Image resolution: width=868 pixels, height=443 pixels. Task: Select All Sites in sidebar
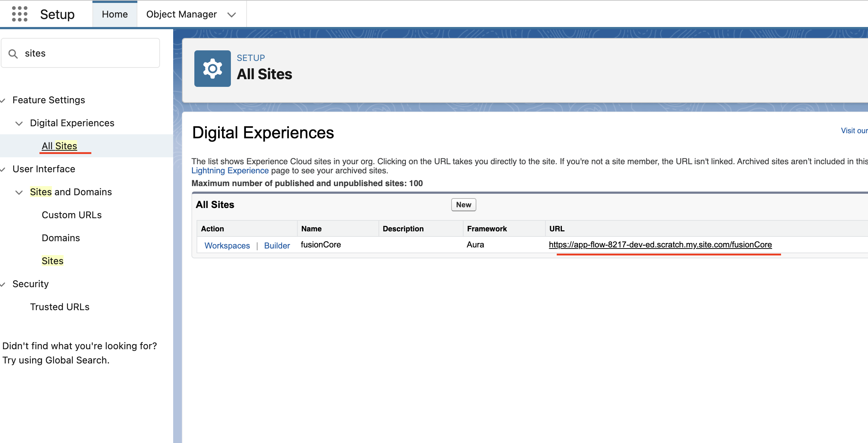[x=60, y=146]
